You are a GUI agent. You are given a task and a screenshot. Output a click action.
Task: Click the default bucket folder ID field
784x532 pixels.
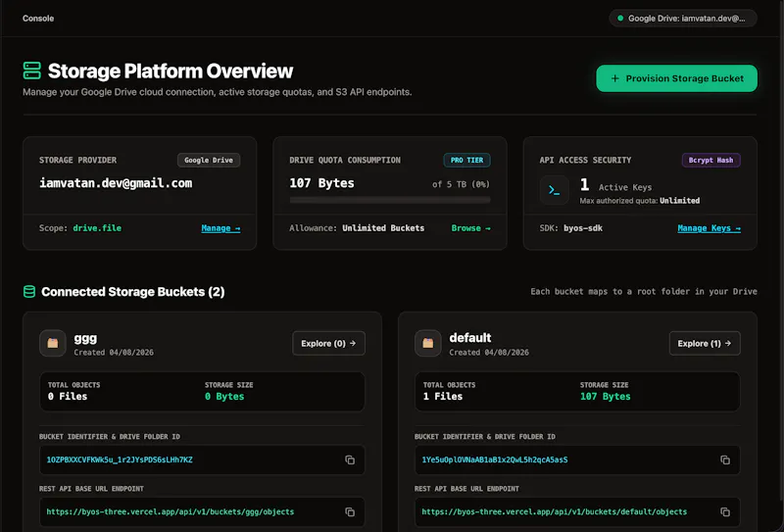point(577,460)
